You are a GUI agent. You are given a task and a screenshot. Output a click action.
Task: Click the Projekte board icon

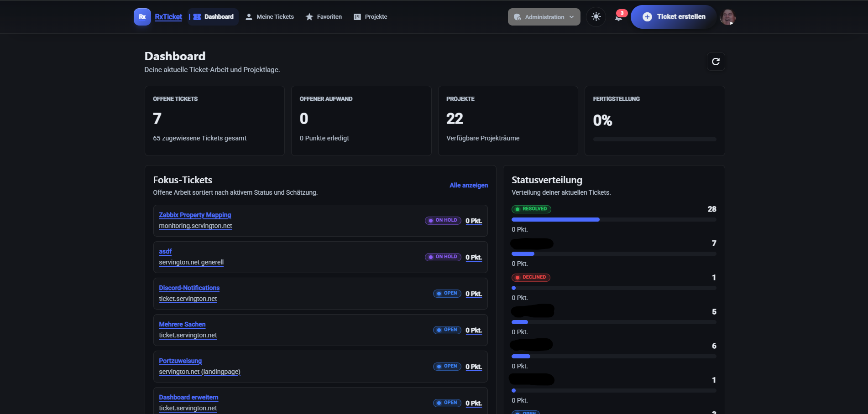click(357, 17)
